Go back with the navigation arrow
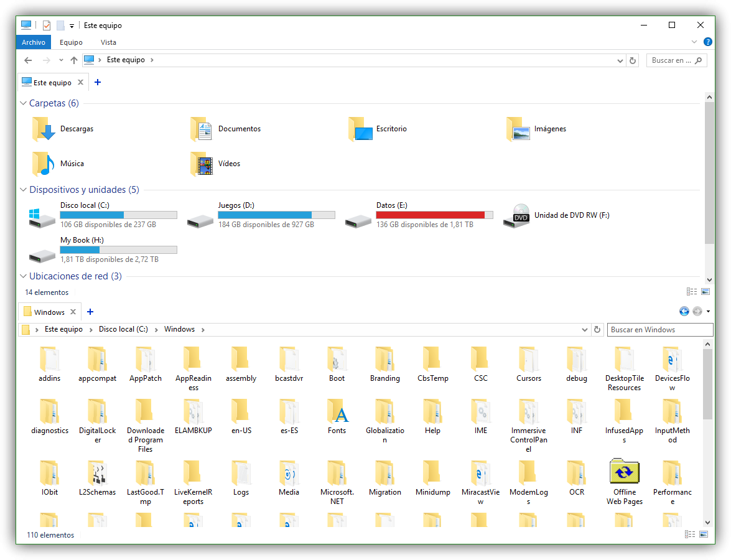This screenshot has width=731, height=560. [28, 60]
